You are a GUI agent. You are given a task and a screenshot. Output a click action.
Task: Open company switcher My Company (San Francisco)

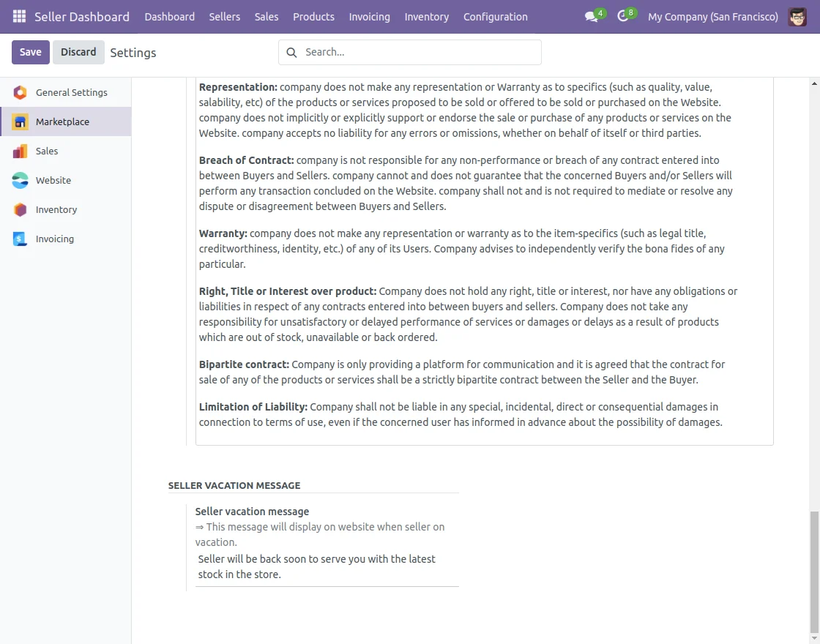click(x=712, y=16)
